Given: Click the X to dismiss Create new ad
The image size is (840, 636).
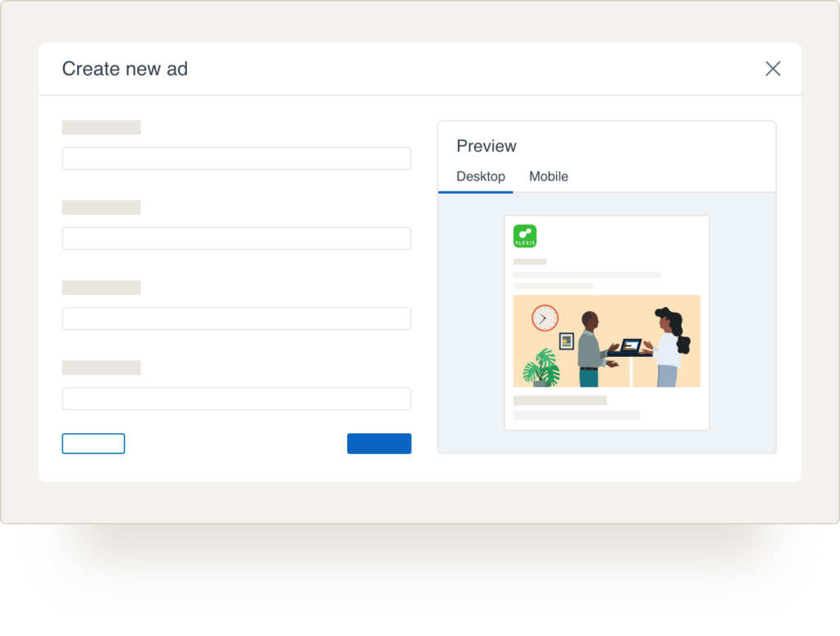Looking at the screenshot, I should (x=772, y=69).
